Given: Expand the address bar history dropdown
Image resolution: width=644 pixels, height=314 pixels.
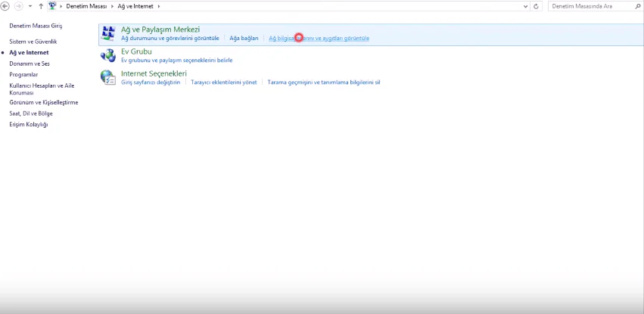Looking at the screenshot, I should tap(525, 6).
